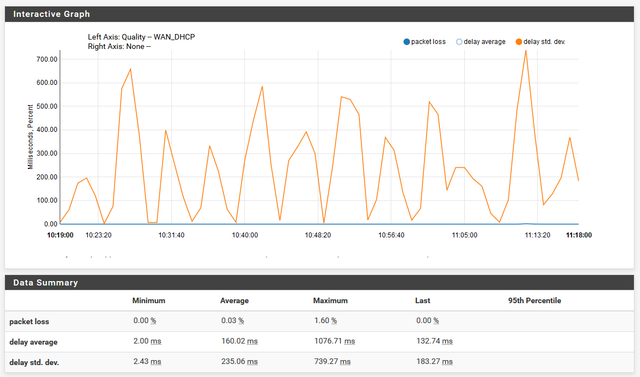Image resolution: width=640 pixels, height=377 pixels.
Task: Click the 400.00 y-axis tick label
Action: (47, 130)
